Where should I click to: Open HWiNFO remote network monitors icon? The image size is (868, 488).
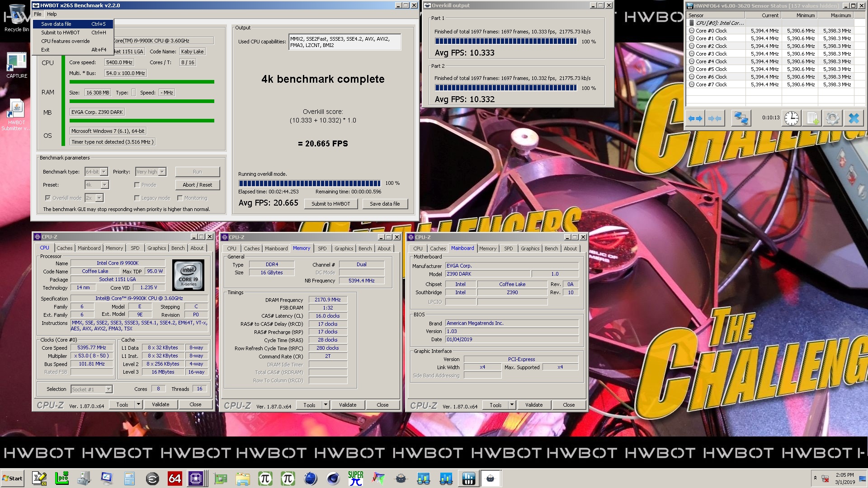pyautogui.click(x=741, y=118)
